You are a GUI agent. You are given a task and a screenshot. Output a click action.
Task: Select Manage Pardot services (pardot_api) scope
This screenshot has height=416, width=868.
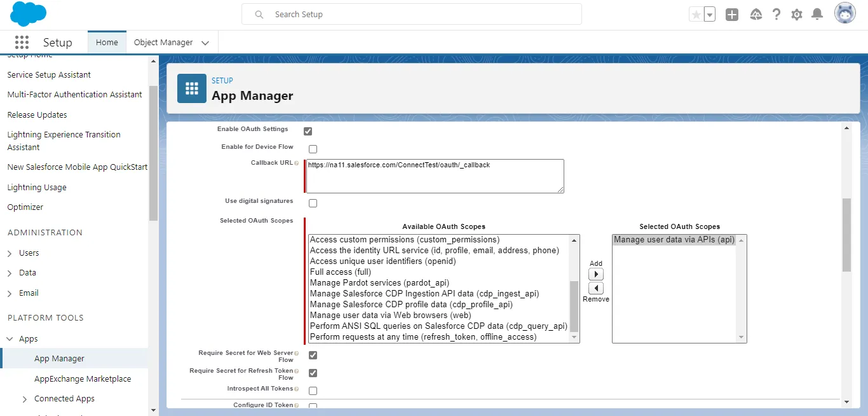coord(379,282)
